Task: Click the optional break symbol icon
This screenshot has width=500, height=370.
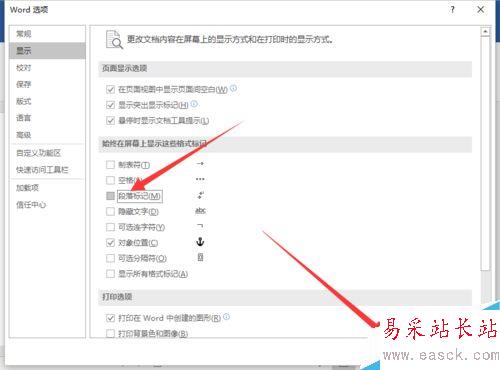Action: click(200, 257)
